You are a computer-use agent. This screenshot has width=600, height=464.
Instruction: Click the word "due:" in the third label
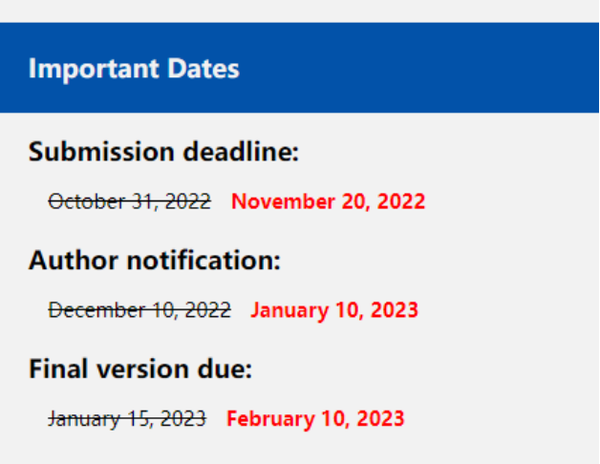223,369
